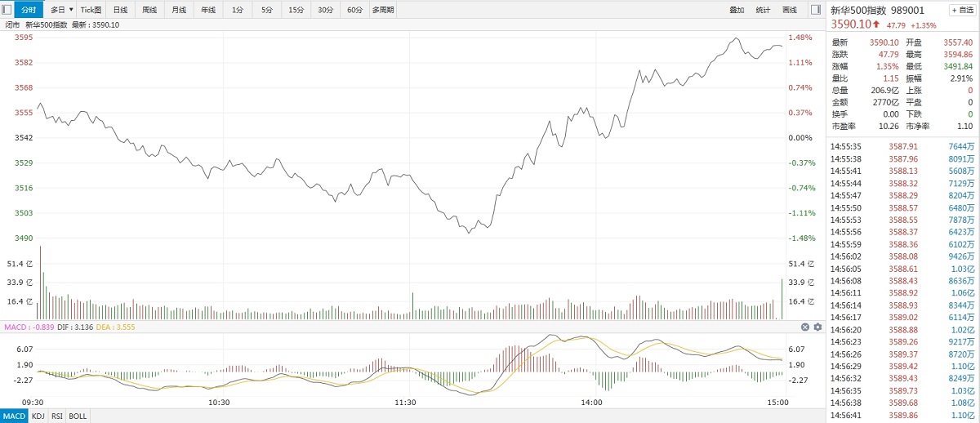980x423 pixels.
Task: Select the 30分 period
Action: pyautogui.click(x=325, y=10)
